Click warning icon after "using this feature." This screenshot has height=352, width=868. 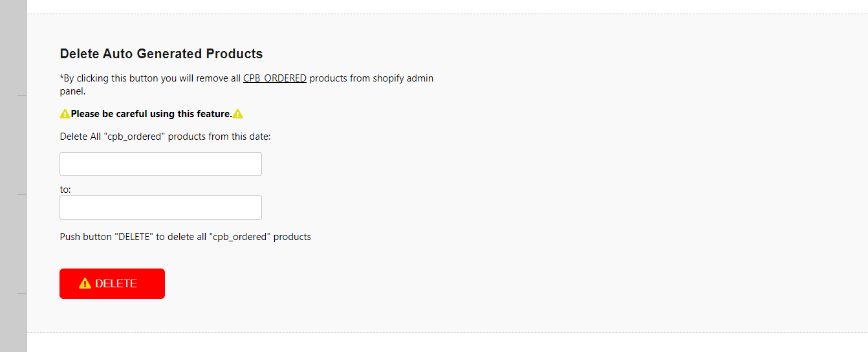click(x=237, y=114)
